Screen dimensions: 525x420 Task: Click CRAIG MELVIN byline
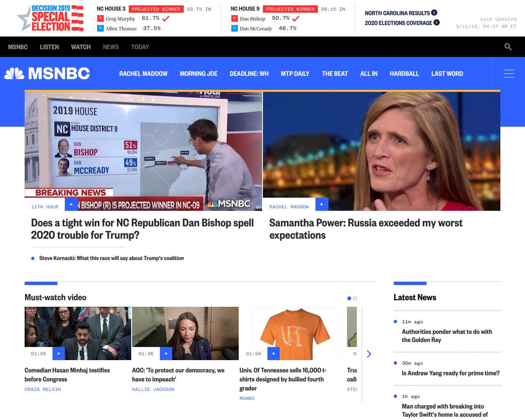point(43,389)
